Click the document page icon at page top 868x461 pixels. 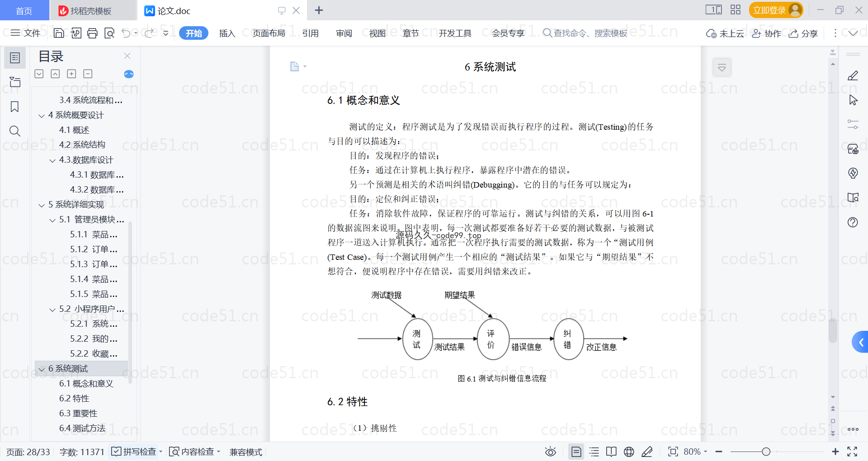click(294, 66)
